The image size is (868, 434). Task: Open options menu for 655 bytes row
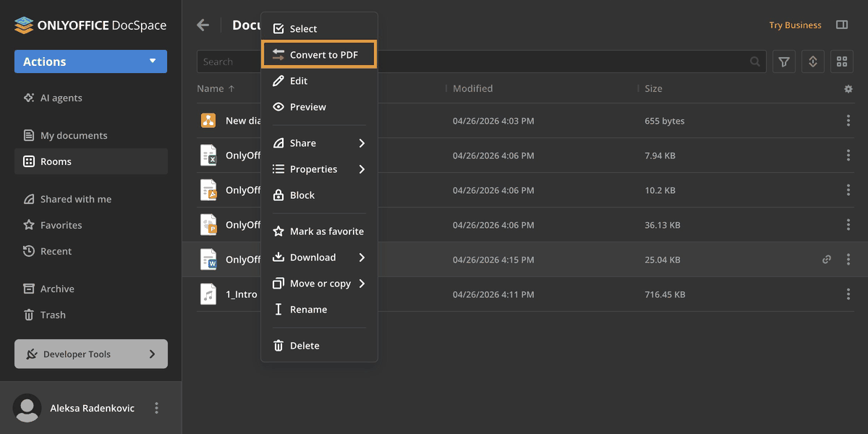848,121
